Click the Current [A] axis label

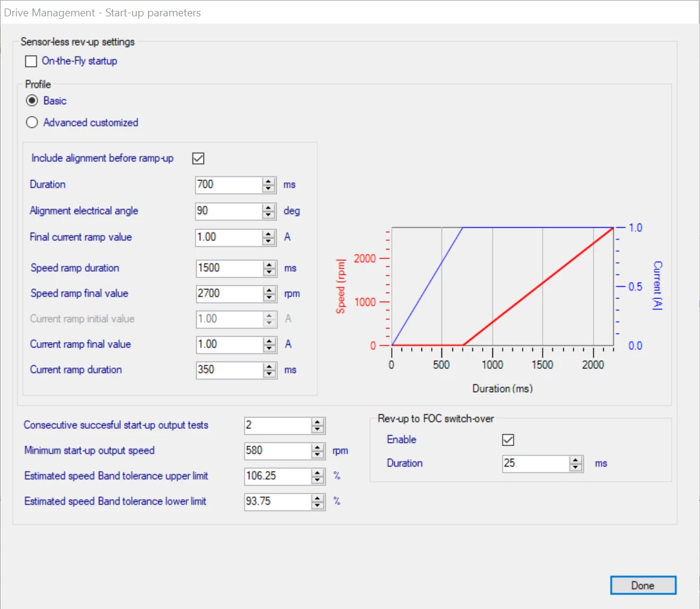[658, 286]
